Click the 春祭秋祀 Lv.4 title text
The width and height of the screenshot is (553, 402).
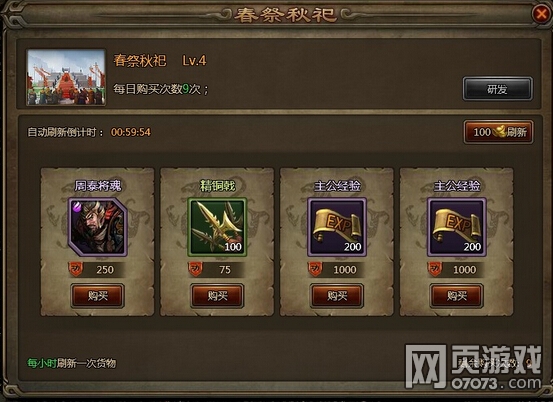[x=160, y=61]
